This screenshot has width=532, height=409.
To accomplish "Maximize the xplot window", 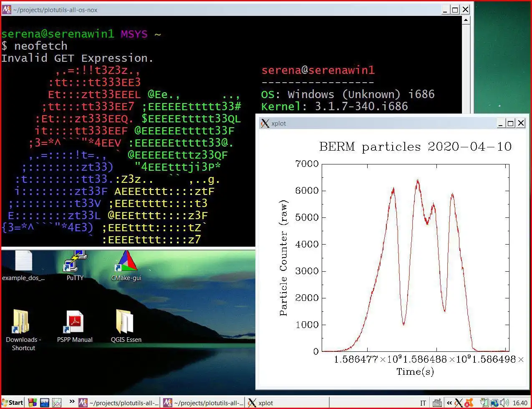I will pyautogui.click(x=511, y=123).
